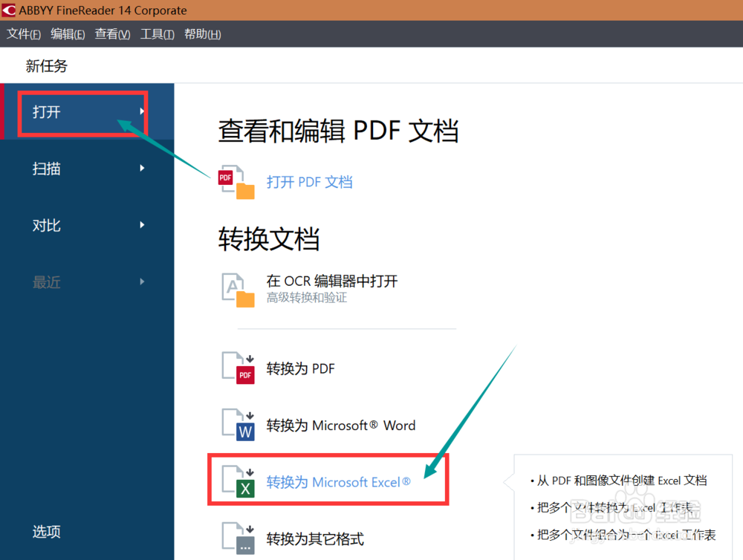Click the Microsoft Word conversion icon
Image resolution: width=743 pixels, height=560 pixels.
click(x=238, y=423)
